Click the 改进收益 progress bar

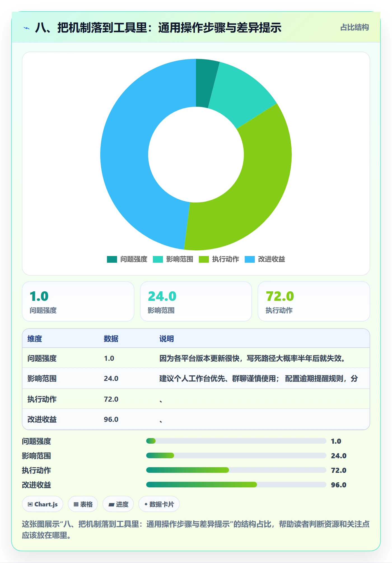point(236,485)
